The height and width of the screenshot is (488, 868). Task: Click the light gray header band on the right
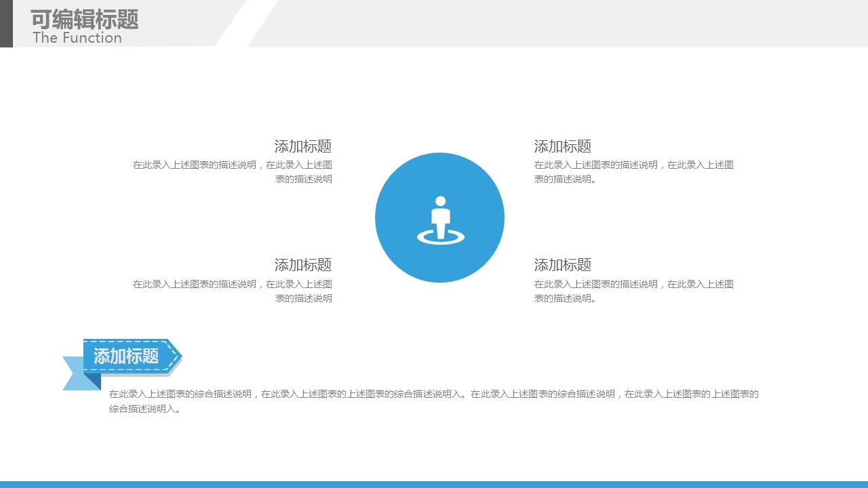click(556, 24)
